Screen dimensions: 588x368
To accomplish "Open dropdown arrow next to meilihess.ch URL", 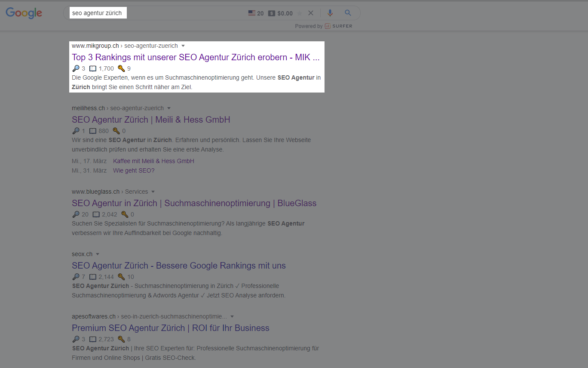I will click(169, 108).
